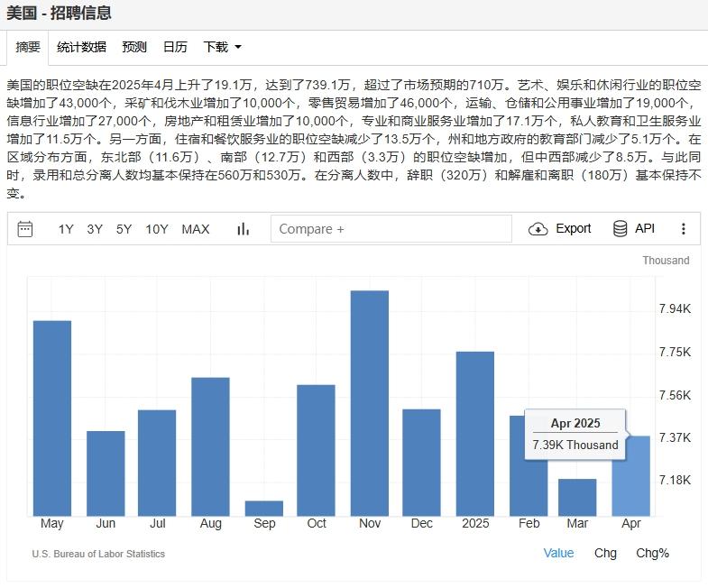Screen dimensions: 708x588
Task: Click the 7.94K axis label
Action: (675, 308)
